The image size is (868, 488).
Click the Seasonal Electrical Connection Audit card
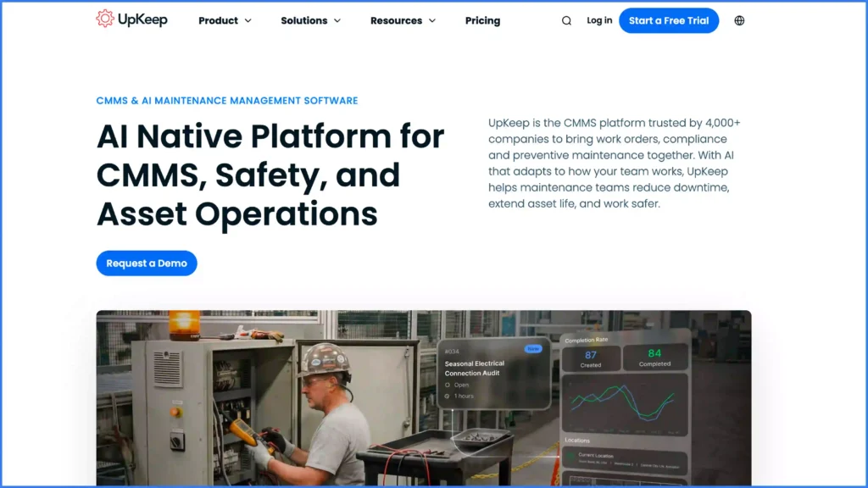[x=494, y=374]
